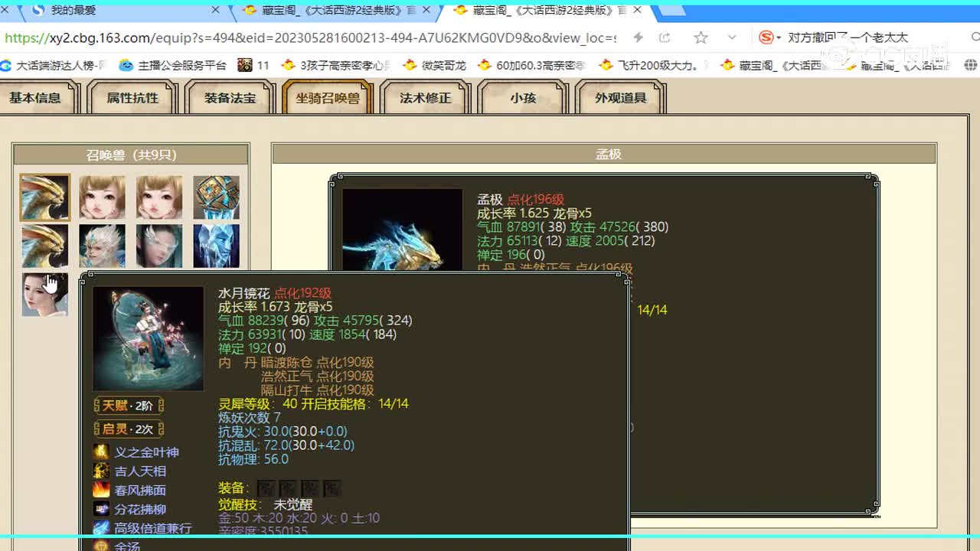
Task: Click the 分花拂柳 skill icon
Action: click(101, 509)
